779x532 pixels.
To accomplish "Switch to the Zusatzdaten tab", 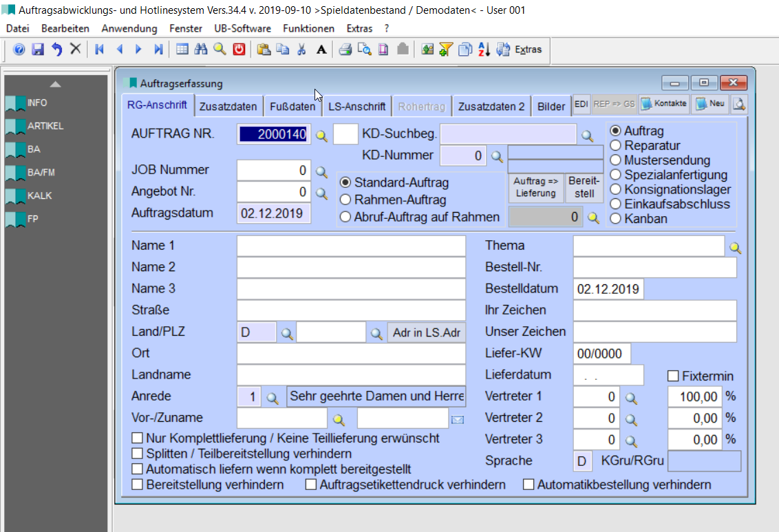I will click(228, 107).
